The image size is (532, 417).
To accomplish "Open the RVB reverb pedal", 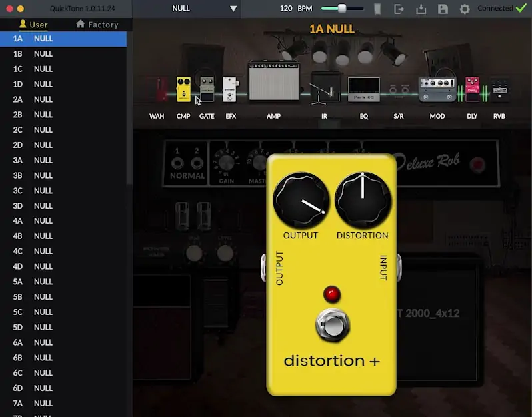I will point(499,89).
